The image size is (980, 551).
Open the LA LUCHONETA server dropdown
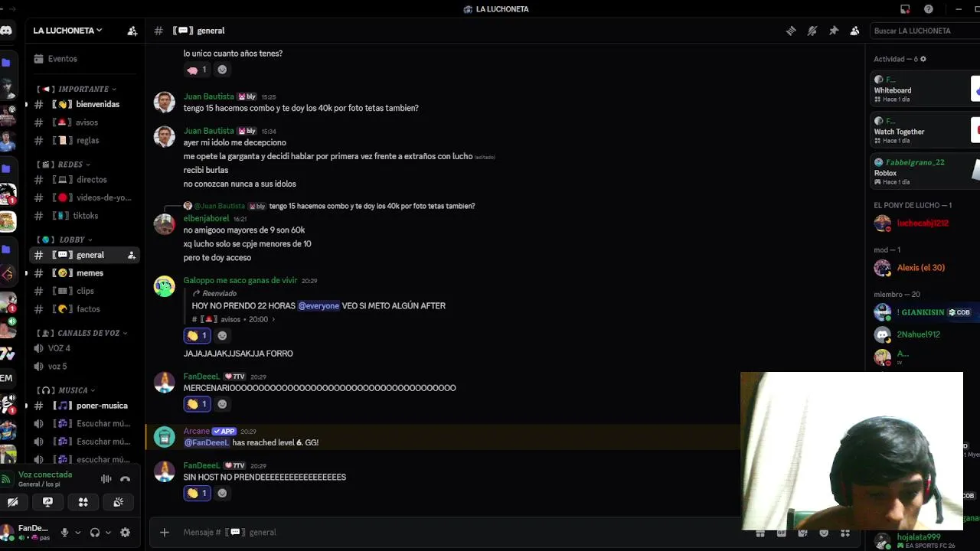(x=67, y=31)
